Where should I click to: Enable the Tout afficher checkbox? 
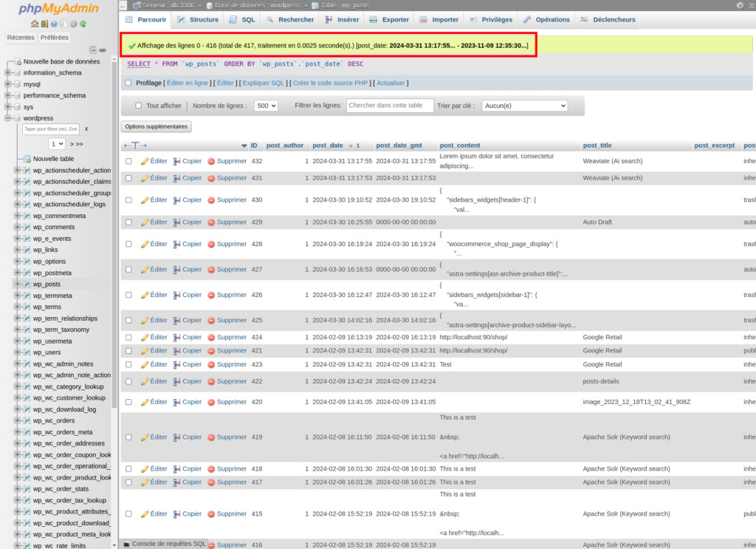138,106
